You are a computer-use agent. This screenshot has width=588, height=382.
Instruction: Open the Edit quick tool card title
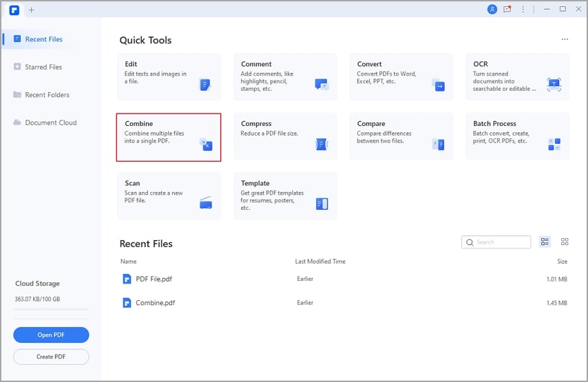[x=131, y=64]
